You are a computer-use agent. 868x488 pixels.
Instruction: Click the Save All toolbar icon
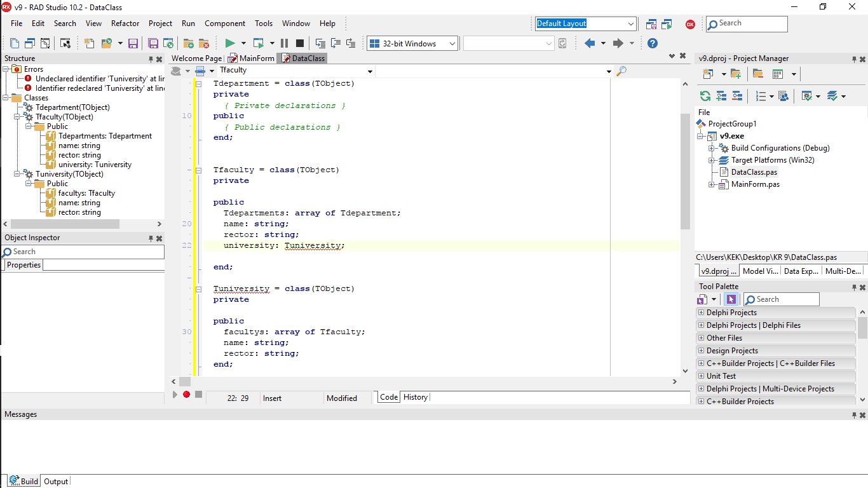pos(153,43)
